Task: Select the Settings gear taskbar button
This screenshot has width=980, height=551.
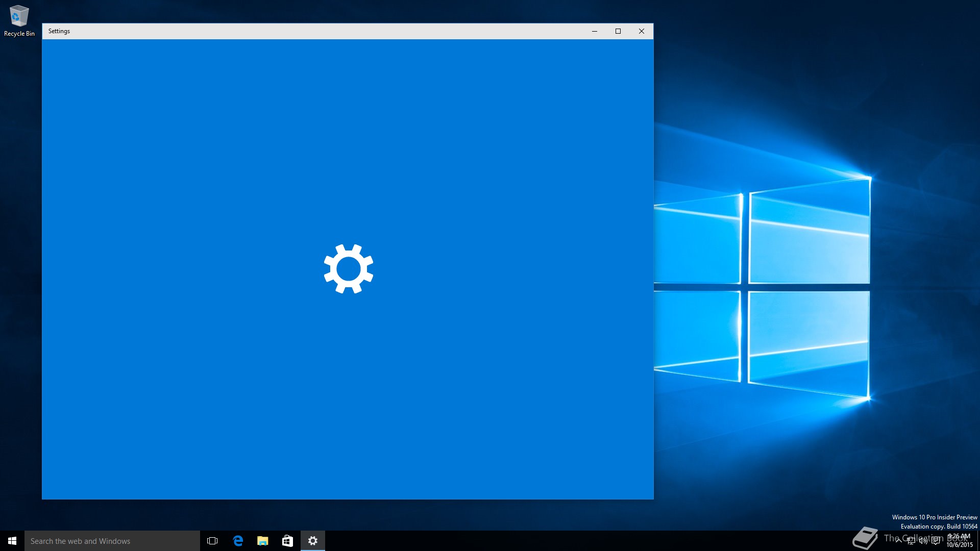Action: click(313, 541)
